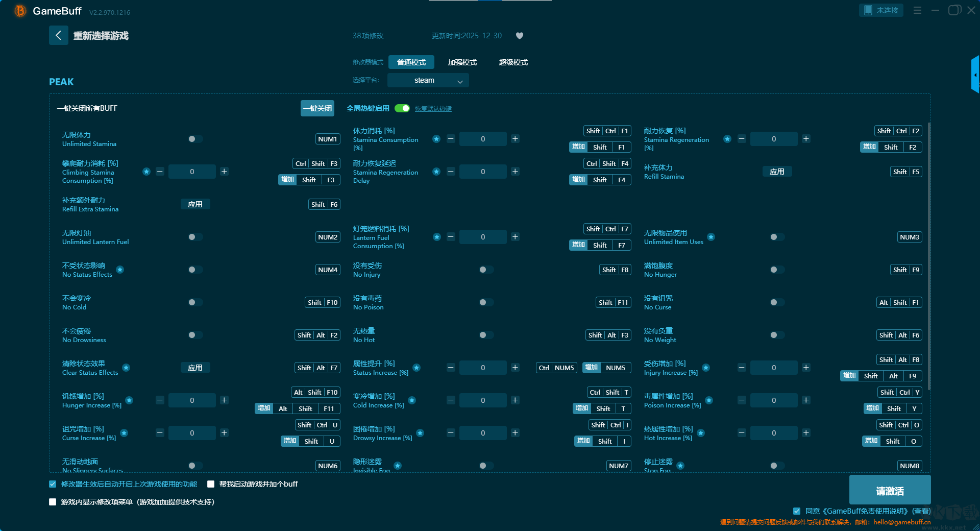Turn on No Cold toggle

pos(195,302)
